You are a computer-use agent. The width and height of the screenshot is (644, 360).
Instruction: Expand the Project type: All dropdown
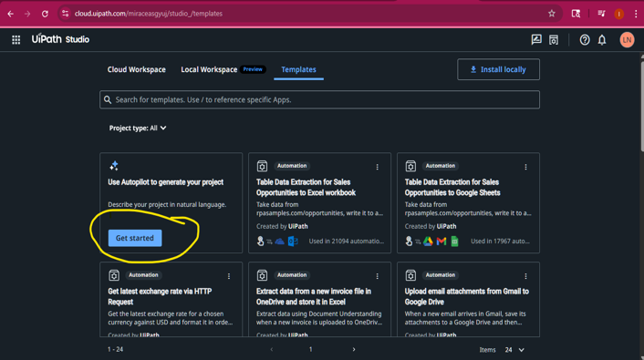click(x=138, y=129)
